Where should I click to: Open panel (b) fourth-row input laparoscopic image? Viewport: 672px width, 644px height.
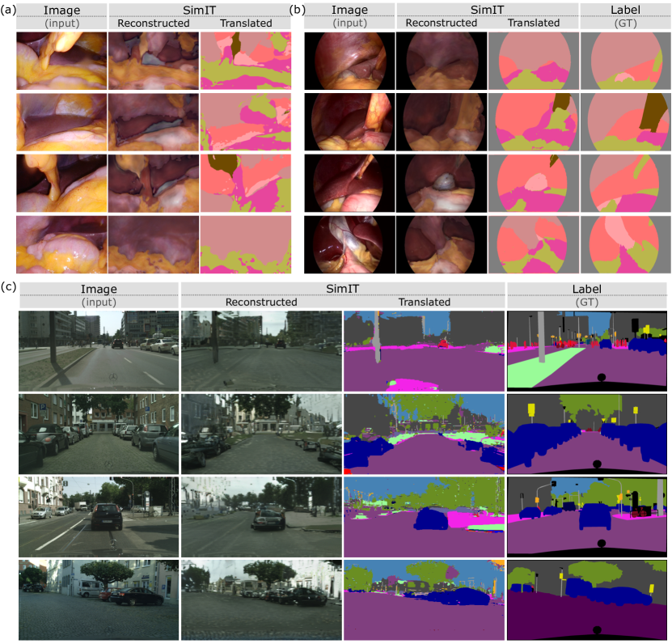pyautogui.click(x=349, y=244)
